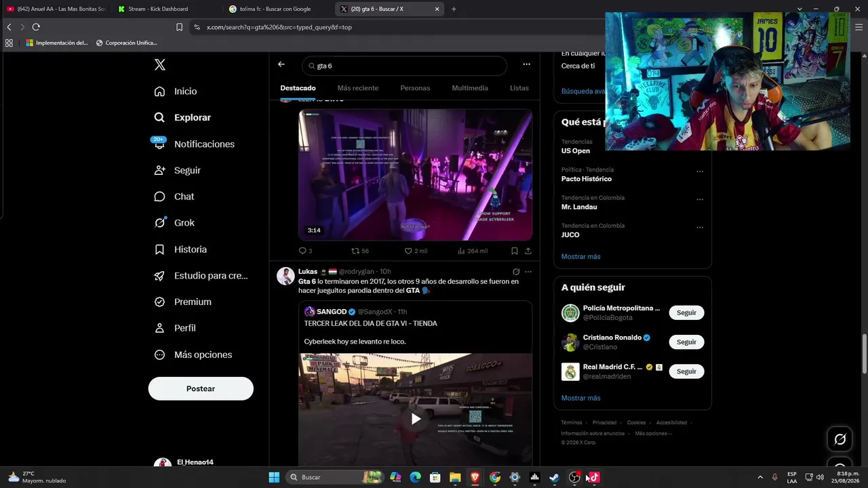Open the US Open trend
Image resolution: width=868 pixels, height=488 pixels.
click(576, 151)
